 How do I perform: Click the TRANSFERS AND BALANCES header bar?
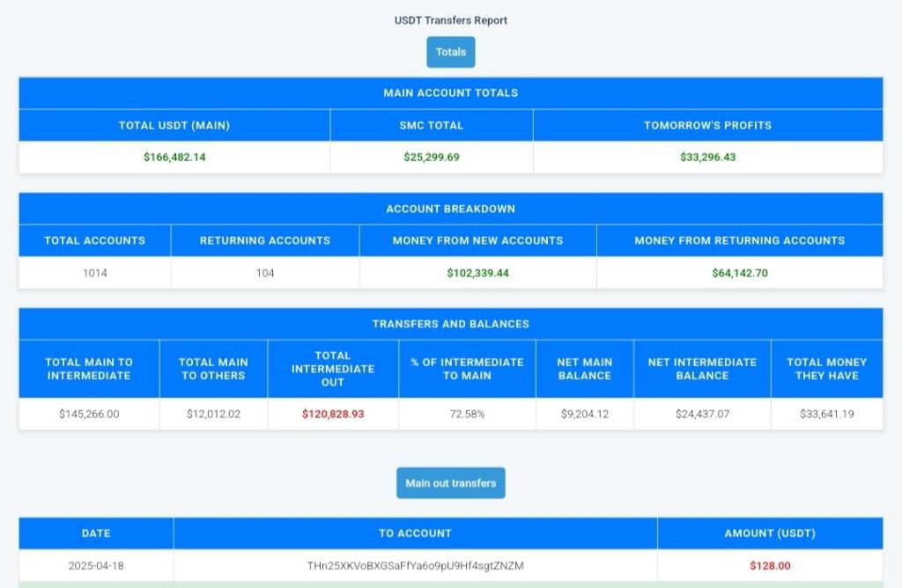tap(450, 323)
